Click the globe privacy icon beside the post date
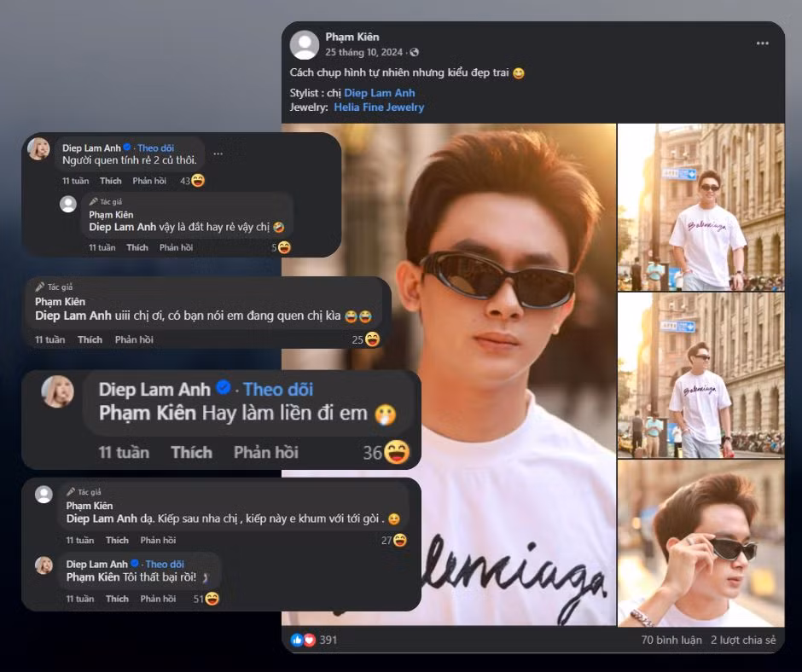Viewport: 802px width, 672px height. pos(415,53)
